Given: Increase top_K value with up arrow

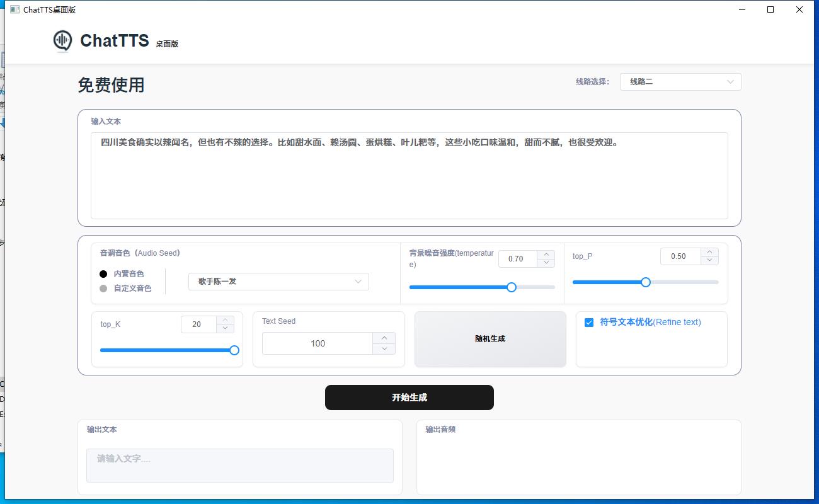Looking at the screenshot, I should pos(225,320).
